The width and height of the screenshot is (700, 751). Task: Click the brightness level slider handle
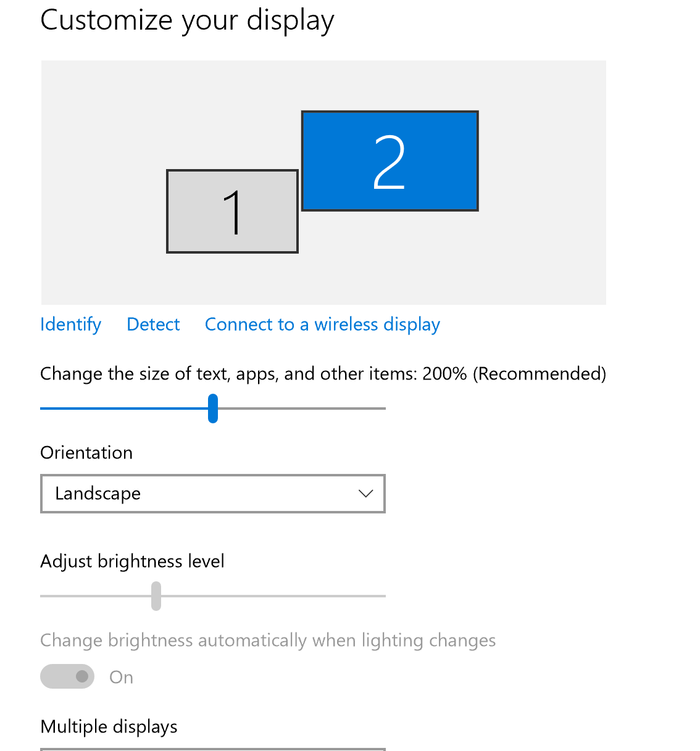tap(156, 596)
